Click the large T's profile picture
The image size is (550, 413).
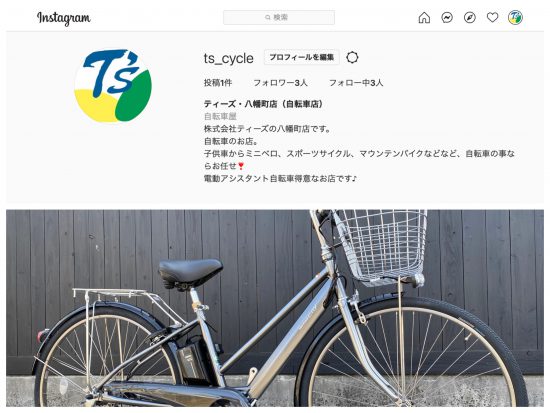click(x=113, y=86)
